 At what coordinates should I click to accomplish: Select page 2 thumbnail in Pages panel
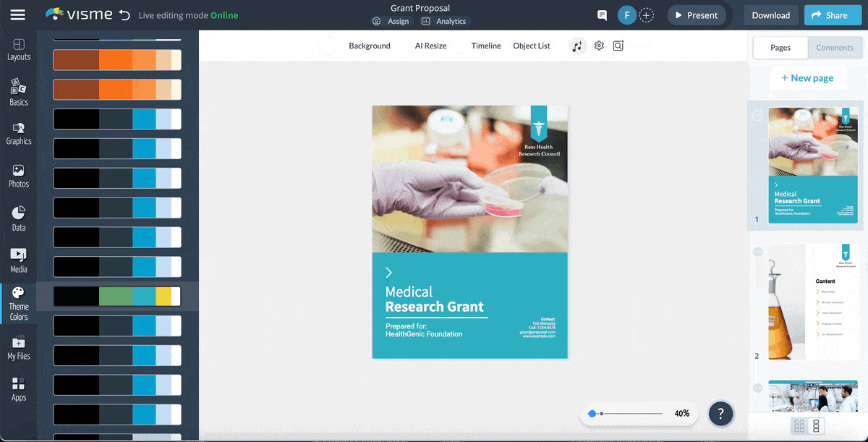coord(812,302)
